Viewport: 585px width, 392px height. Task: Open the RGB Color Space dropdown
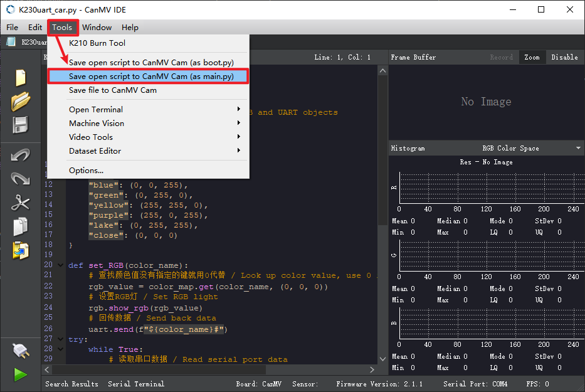[531, 148]
